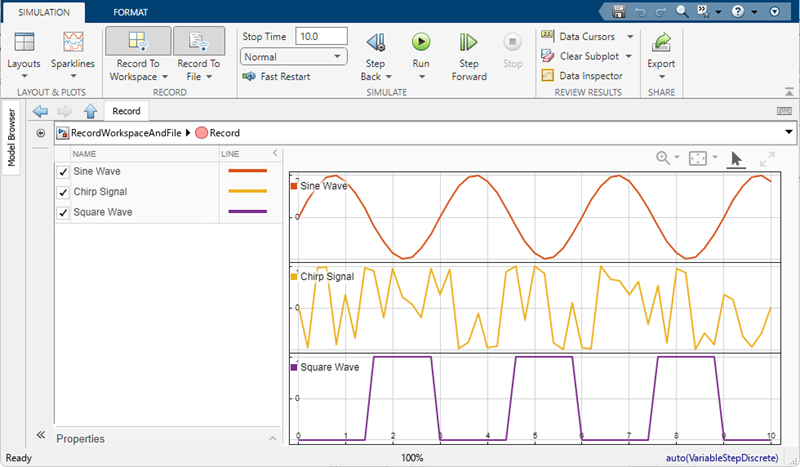
Task: Open the favorites commands icon
Action: 704,11
